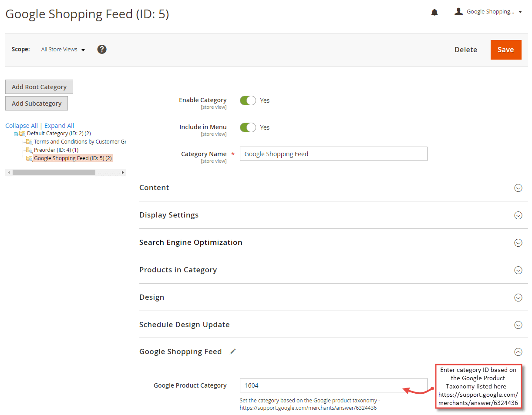Click the Google Shopping Feed folder icon
Image resolution: width=532 pixels, height=415 pixels.
pos(29,158)
